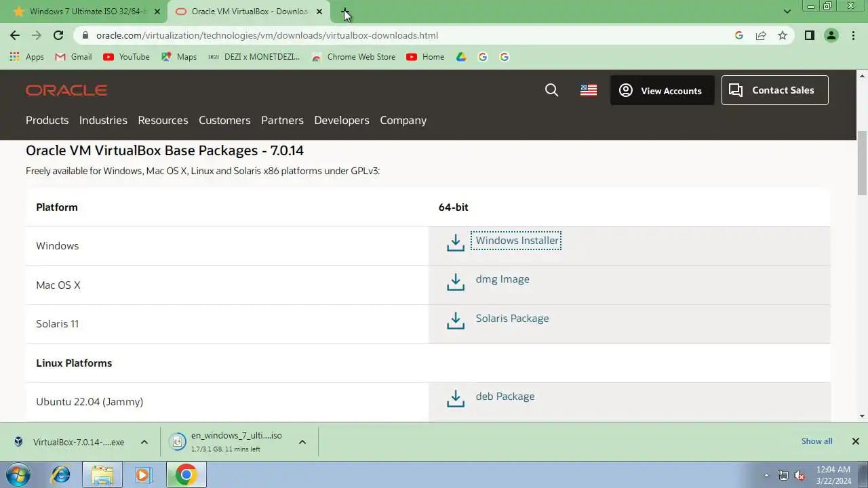868x488 pixels.
Task: Open Gmail bookmark
Action: [x=73, y=57]
